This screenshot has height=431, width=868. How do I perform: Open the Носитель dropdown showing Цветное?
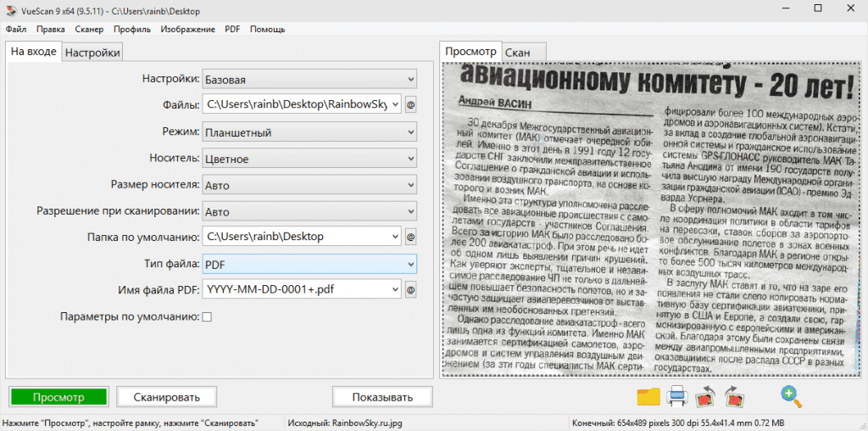pyautogui.click(x=309, y=160)
